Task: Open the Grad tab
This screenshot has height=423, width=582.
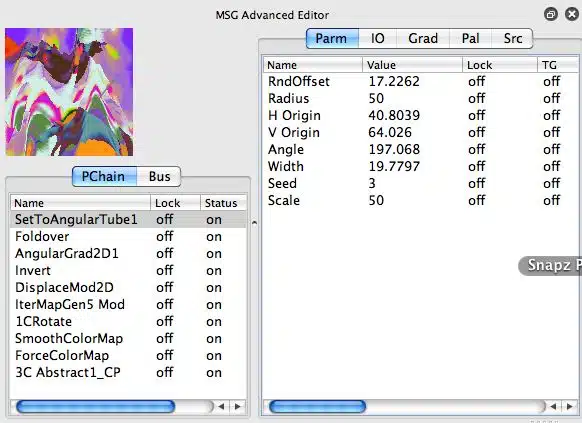Action: [423, 39]
